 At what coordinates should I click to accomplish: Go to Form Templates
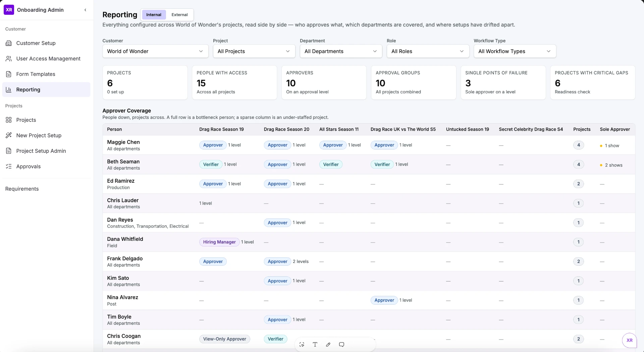tap(46, 74)
